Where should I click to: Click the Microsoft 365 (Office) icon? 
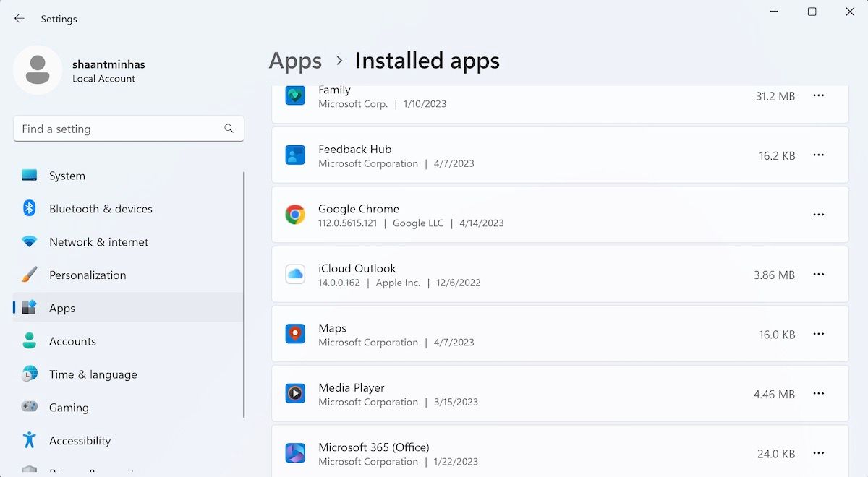pos(295,453)
